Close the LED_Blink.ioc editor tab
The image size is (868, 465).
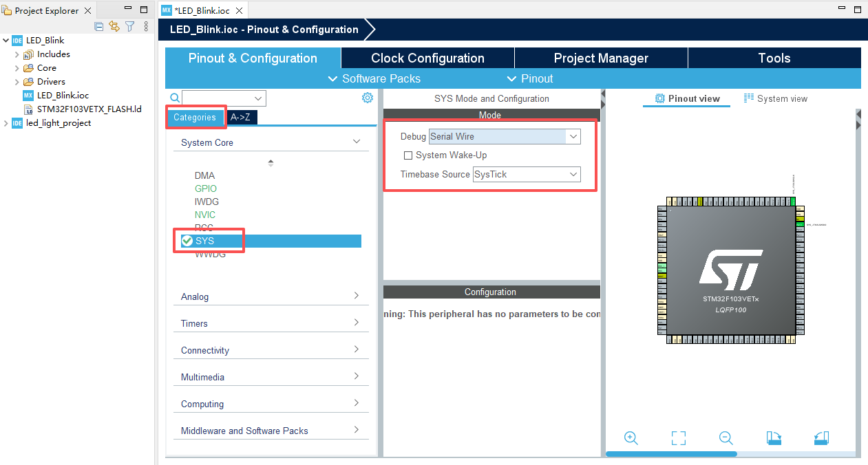tap(238, 10)
